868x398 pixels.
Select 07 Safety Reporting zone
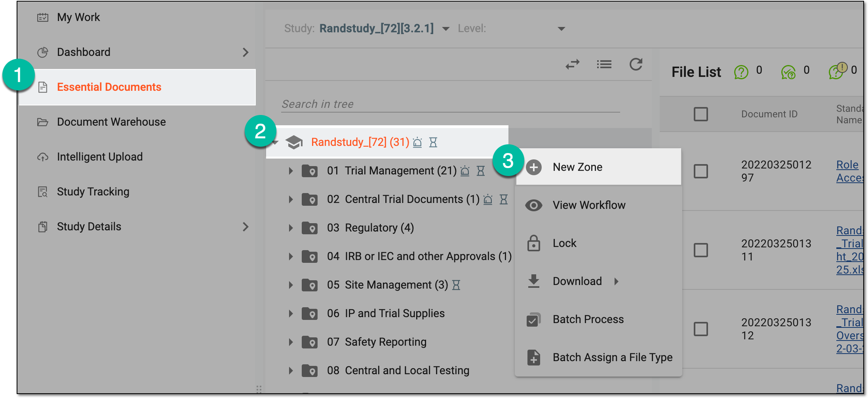377,342
